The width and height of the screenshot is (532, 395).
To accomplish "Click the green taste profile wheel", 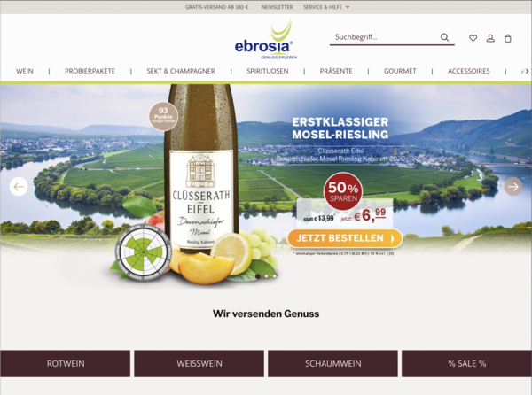I will [x=143, y=252].
